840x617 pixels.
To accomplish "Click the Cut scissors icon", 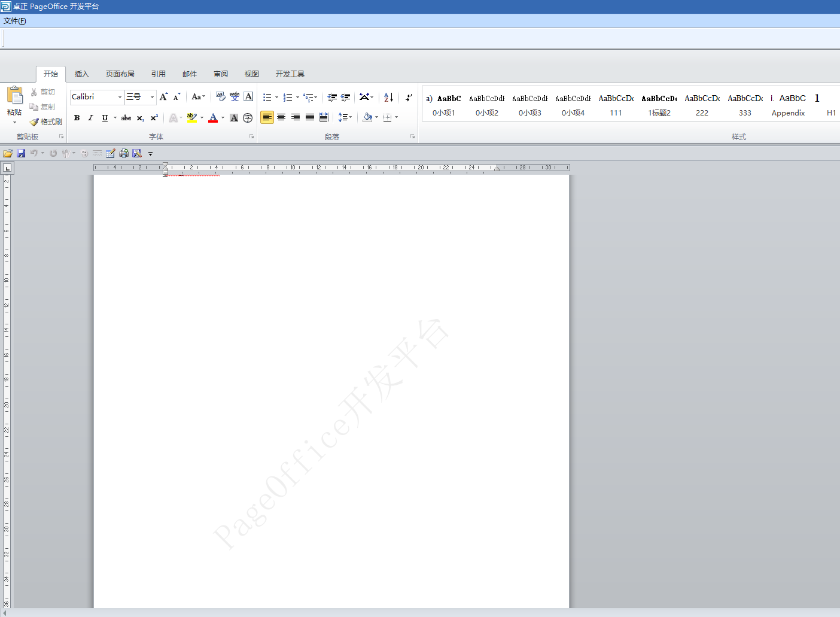I will (x=34, y=92).
